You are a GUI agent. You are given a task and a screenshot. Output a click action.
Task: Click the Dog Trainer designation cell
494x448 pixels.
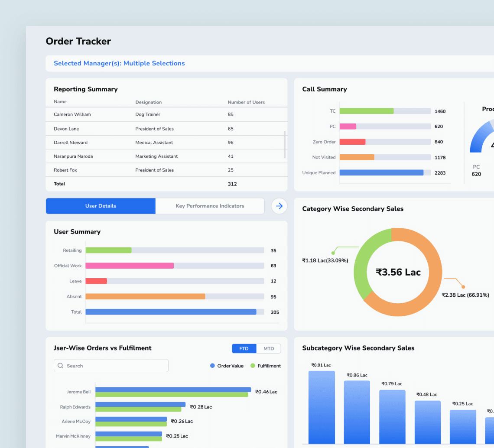[148, 114]
